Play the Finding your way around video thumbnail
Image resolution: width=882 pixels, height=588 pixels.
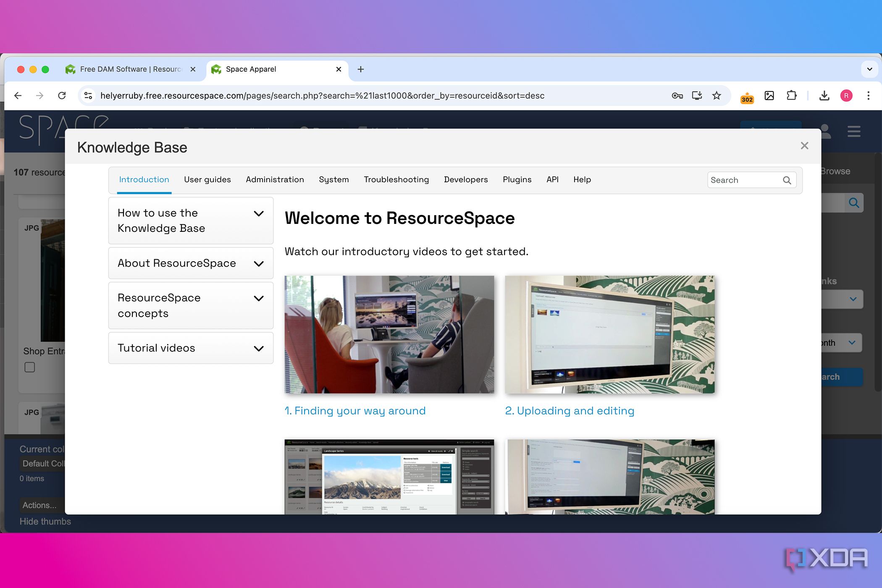[389, 334]
